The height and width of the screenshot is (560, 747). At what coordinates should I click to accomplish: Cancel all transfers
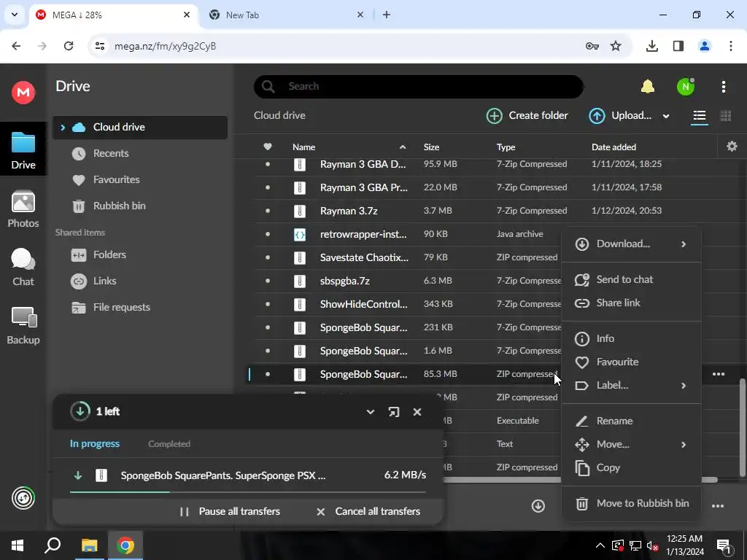(368, 511)
